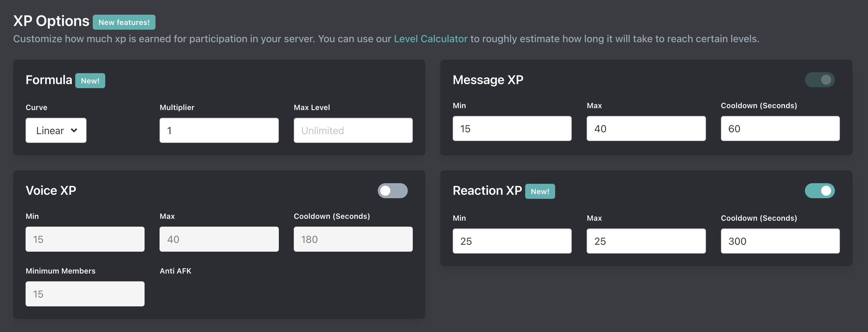This screenshot has height=332, width=868.
Task: Disable the Reaction XP toggle
Action: [820, 191]
